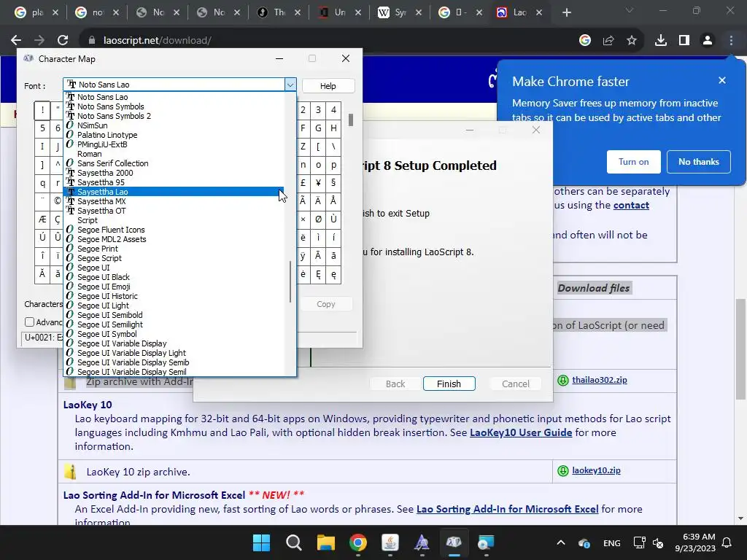The image size is (747, 560).
Task: Open Windows Search from taskbar
Action: 293,542
